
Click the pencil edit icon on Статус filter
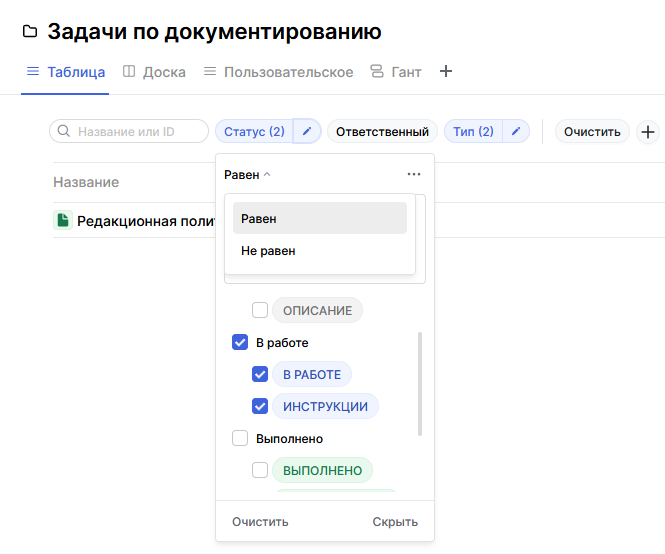click(x=307, y=132)
